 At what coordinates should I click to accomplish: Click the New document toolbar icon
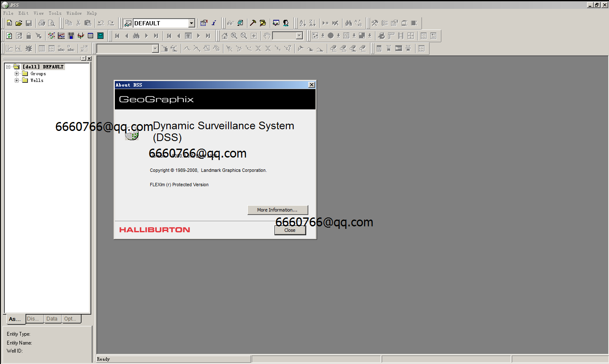(9, 23)
